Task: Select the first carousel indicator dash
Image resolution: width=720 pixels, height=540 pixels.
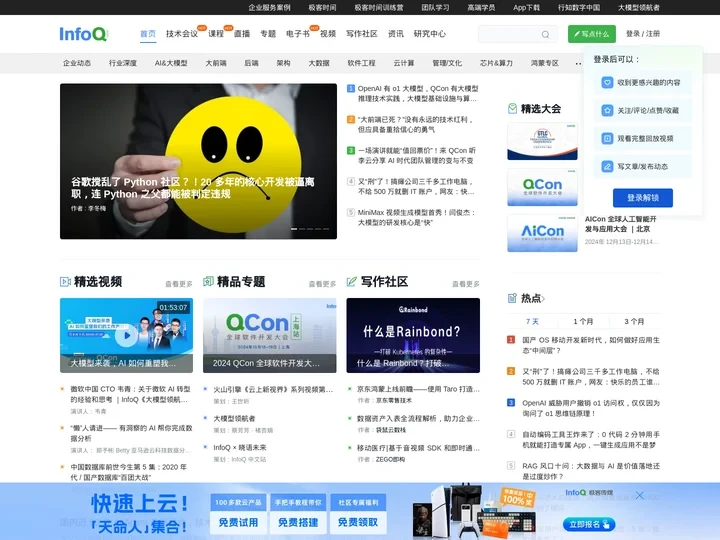Action: click(294, 229)
